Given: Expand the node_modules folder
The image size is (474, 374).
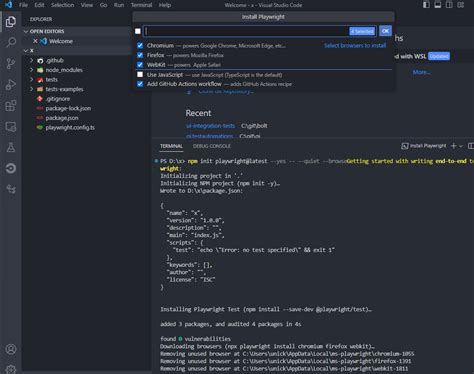Looking at the screenshot, I should click(32, 70).
